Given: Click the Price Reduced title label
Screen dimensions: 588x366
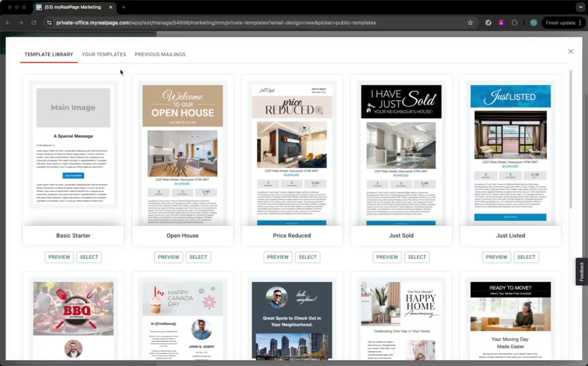Looking at the screenshot, I should 292,236.
